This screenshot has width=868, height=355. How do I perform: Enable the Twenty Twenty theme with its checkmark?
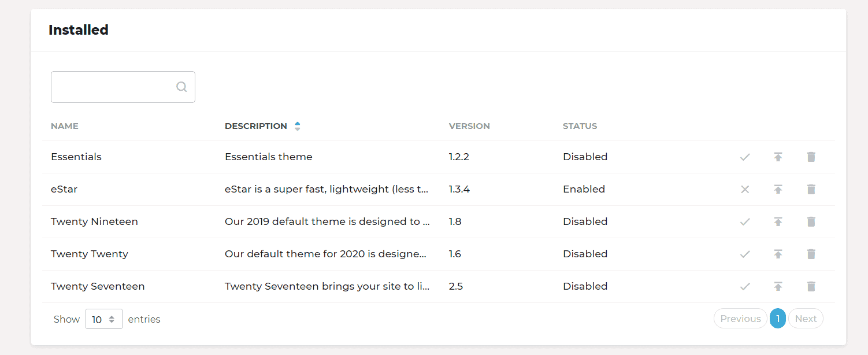[745, 254]
